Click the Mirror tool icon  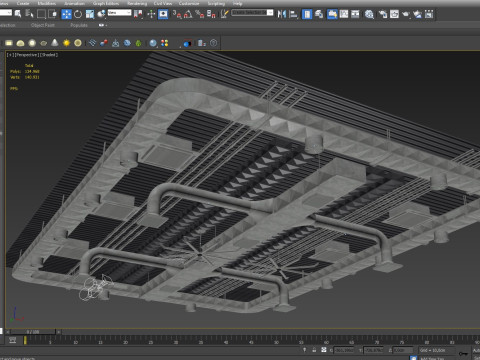282,14
